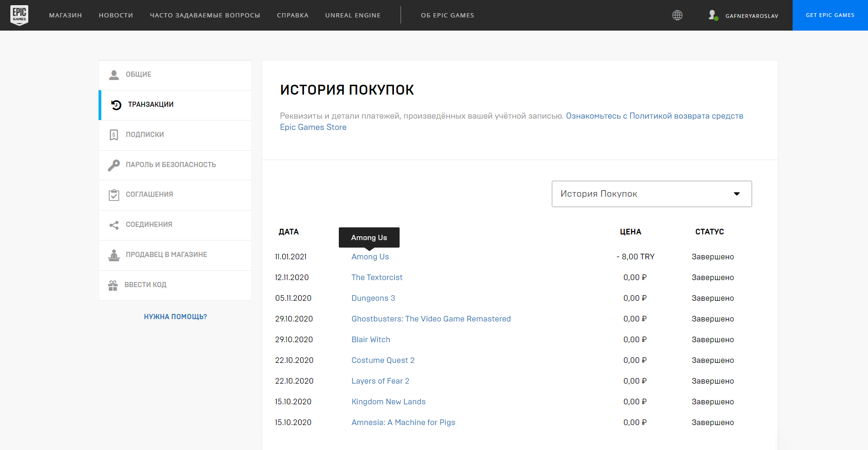
Task: Open Ghostbusters: The Video Game Remastered entry
Action: click(431, 319)
